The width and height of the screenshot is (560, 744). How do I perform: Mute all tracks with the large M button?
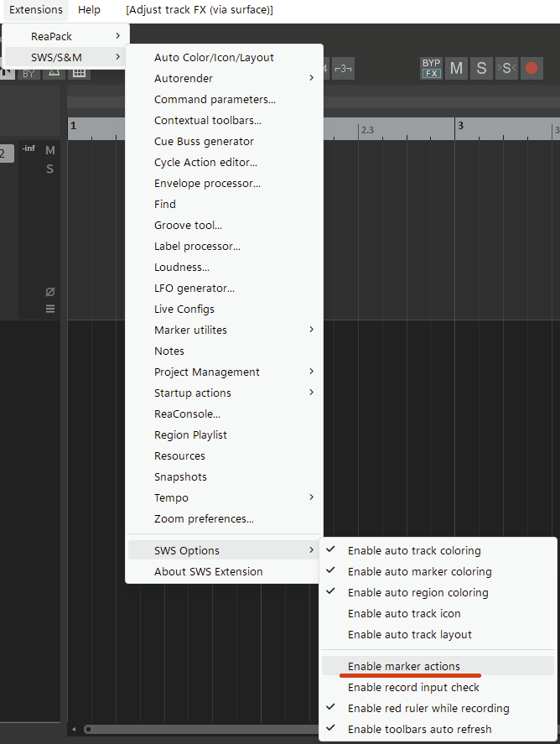pyautogui.click(x=456, y=68)
